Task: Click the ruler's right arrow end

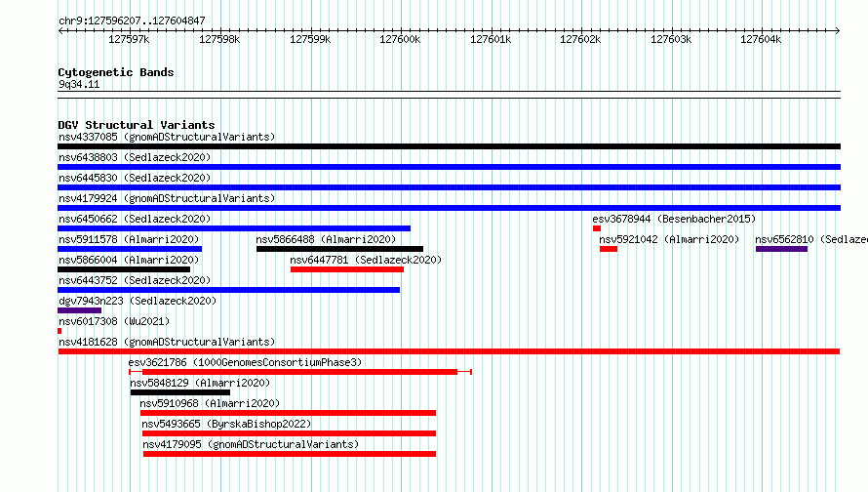Action: (x=838, y=30)
